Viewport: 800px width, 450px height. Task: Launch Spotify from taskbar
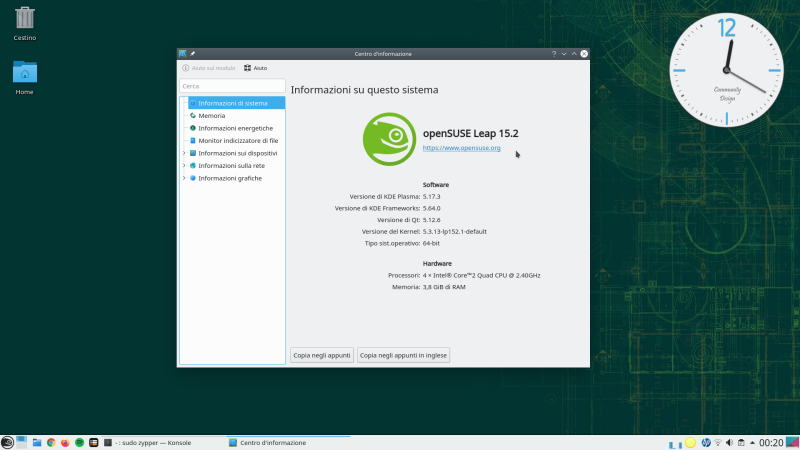pyautogui.click(x=80, y=442)
